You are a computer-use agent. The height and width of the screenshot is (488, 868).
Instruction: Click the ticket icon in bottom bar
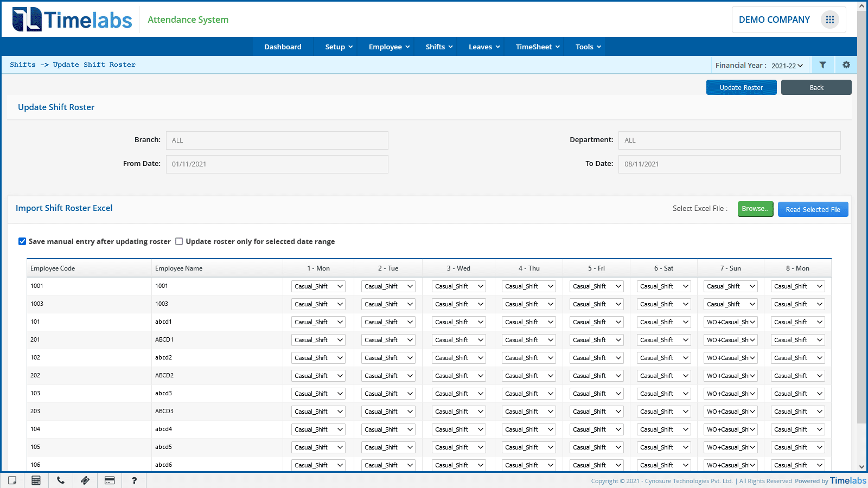click(85, 480)
